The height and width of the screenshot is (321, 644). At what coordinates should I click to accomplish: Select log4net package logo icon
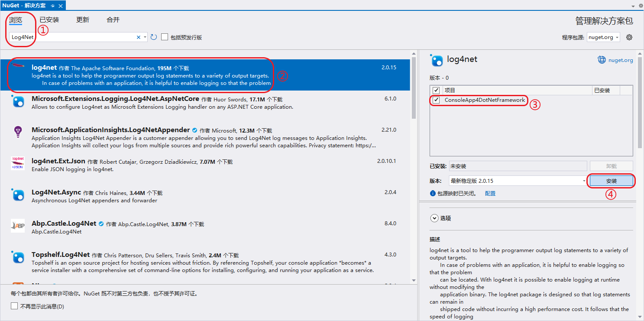pos(18,65)
